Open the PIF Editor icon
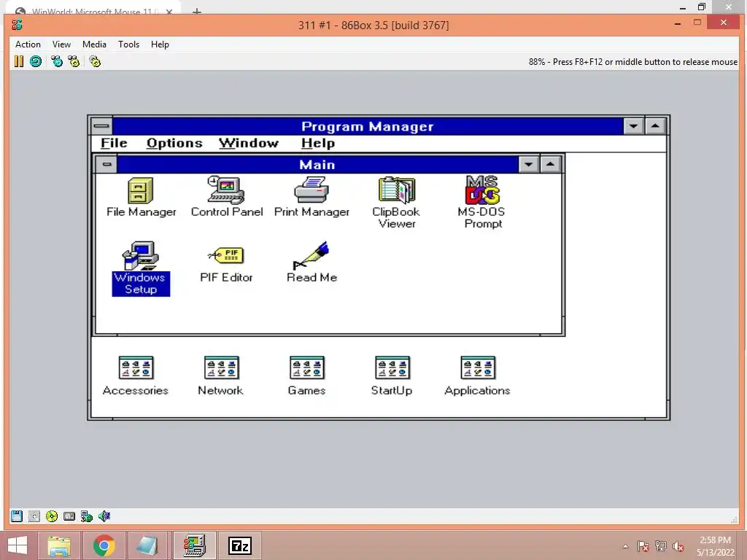The width and height of the screenshot is (747, 560). tap(226, 265)
